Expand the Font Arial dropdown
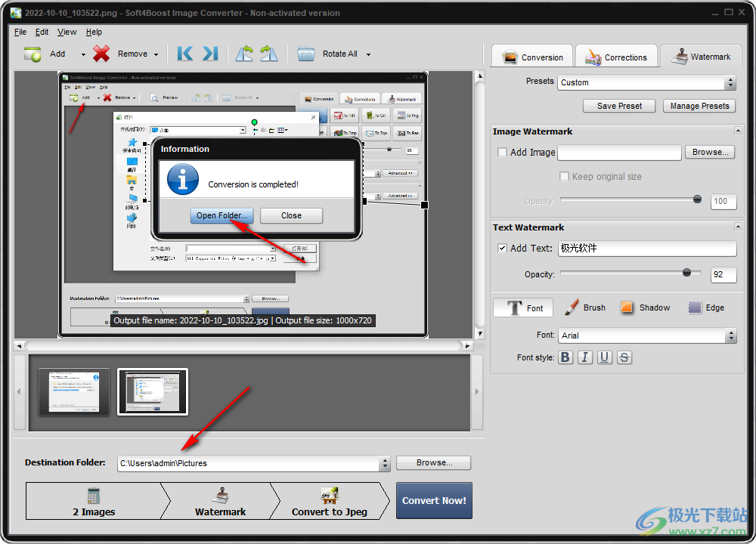756x544 pixels. (731, 335)
